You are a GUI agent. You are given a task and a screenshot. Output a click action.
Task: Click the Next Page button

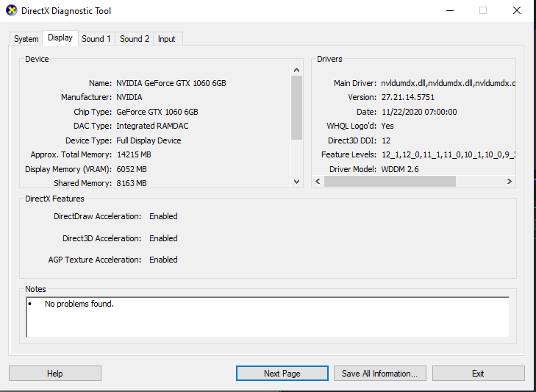click(x=282, y=373)
